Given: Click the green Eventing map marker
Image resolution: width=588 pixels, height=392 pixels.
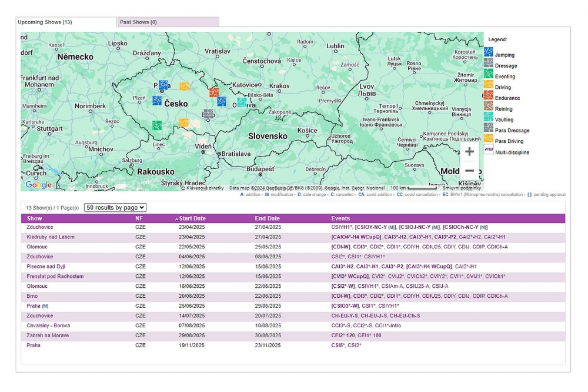Looking at the screenshot, I should tap(157, 125).
